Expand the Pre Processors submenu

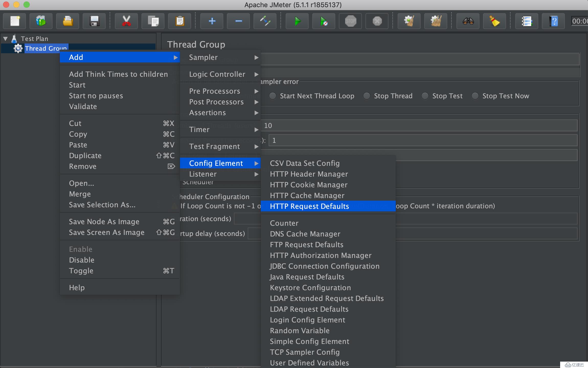coord(220,91)
